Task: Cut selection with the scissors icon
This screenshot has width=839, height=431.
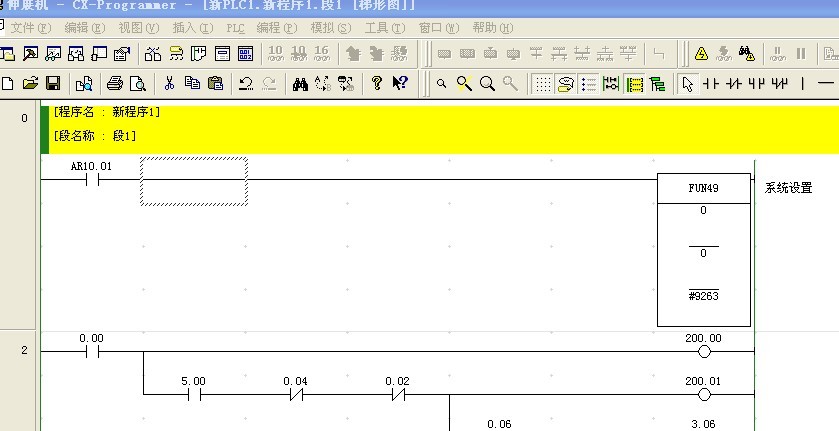Action: click(169, 84)
